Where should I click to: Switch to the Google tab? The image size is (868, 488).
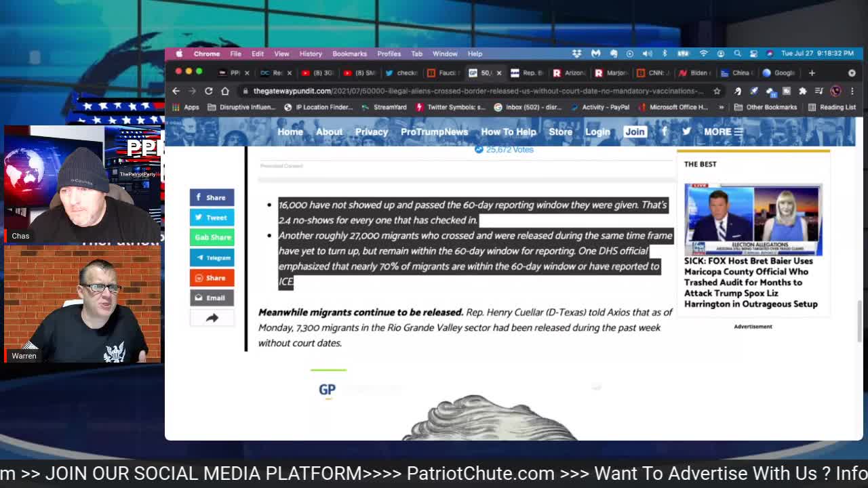point(778,73)
